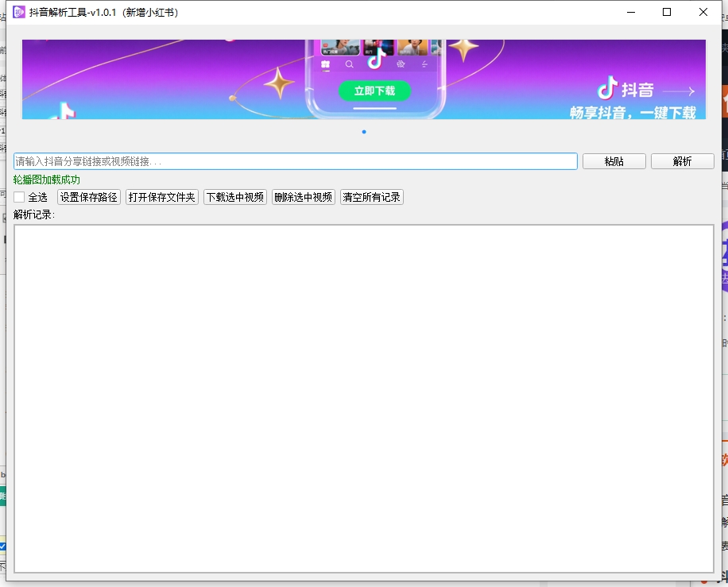Click the grid menu icon inside the phone mockup
The image size is (728, 587).
coord(325,64)
